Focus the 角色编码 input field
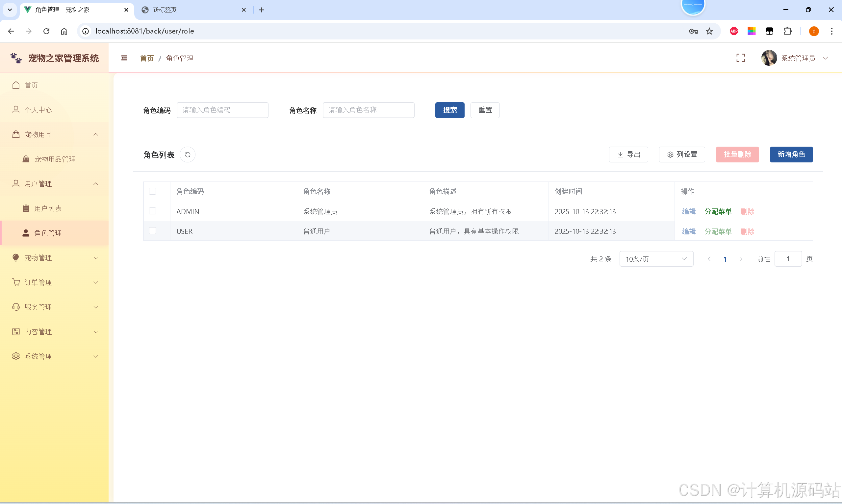The height and width of the screenshot is (504, 842). click(222, 110)
